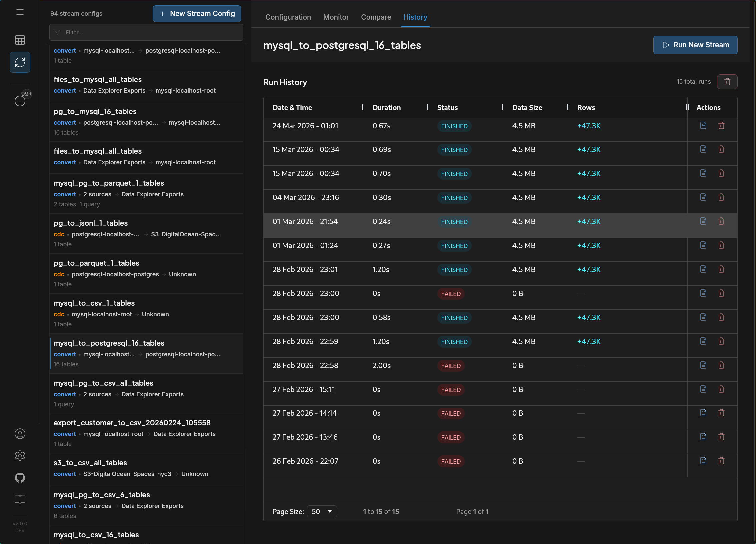Screen dimensions: 756x544
Task: Select pg_to_mysql_16_tables stream config
Action: coord(146,122)
